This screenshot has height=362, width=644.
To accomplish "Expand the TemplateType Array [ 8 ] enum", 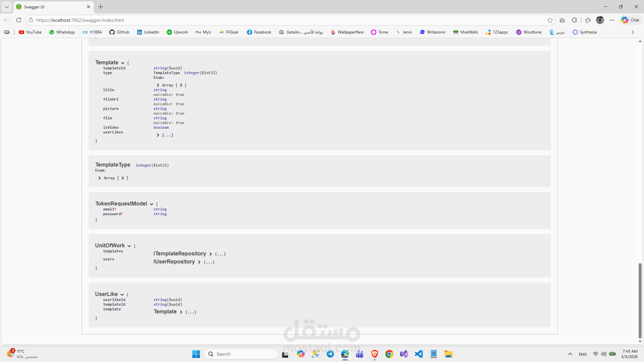I will point(100,178).
